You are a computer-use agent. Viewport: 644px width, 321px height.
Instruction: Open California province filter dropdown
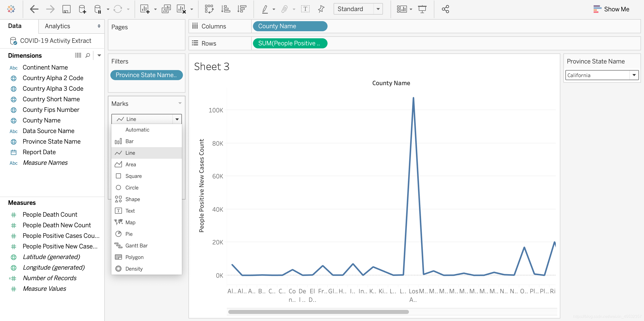click(634, 75)
